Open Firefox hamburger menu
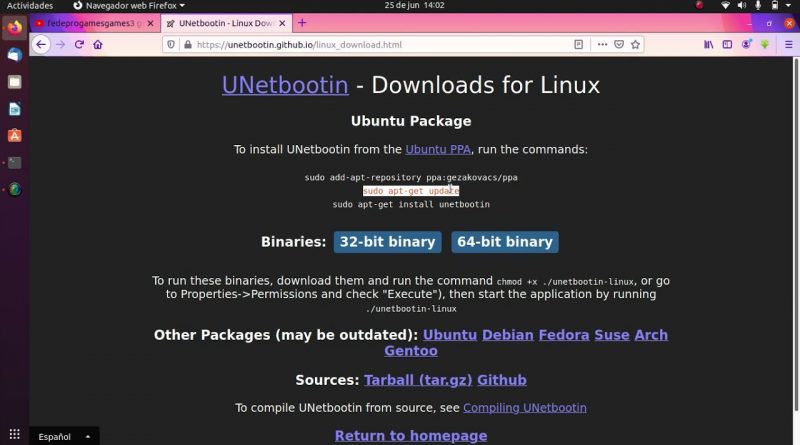This screenshot has height=445, width=800. pos(788,44)
